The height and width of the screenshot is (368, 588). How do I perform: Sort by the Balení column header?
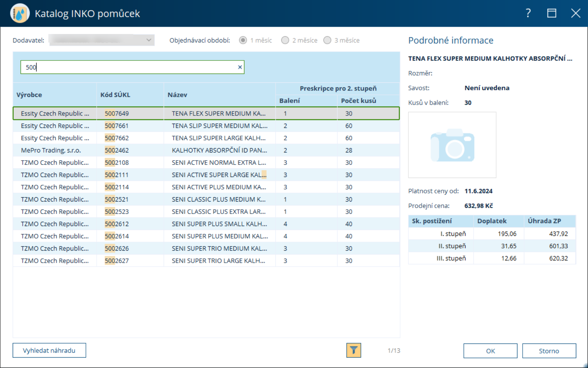point(306,101)
